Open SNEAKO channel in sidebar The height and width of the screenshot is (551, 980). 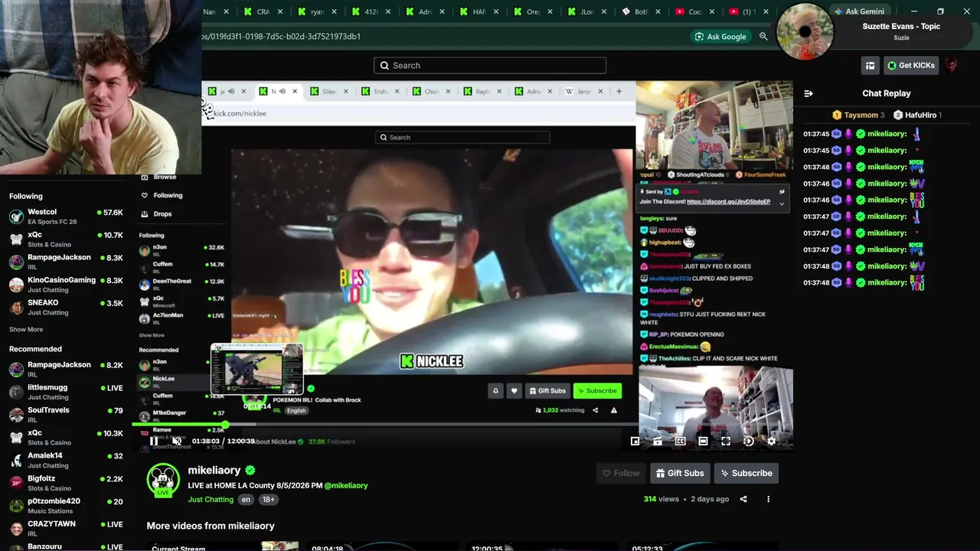point(66,307)
